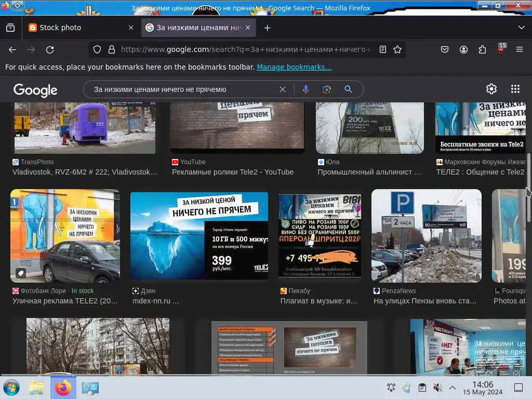This screenshot has width=532, height=399.
Task: Clear the Google search box text
Action: (282, 89)
